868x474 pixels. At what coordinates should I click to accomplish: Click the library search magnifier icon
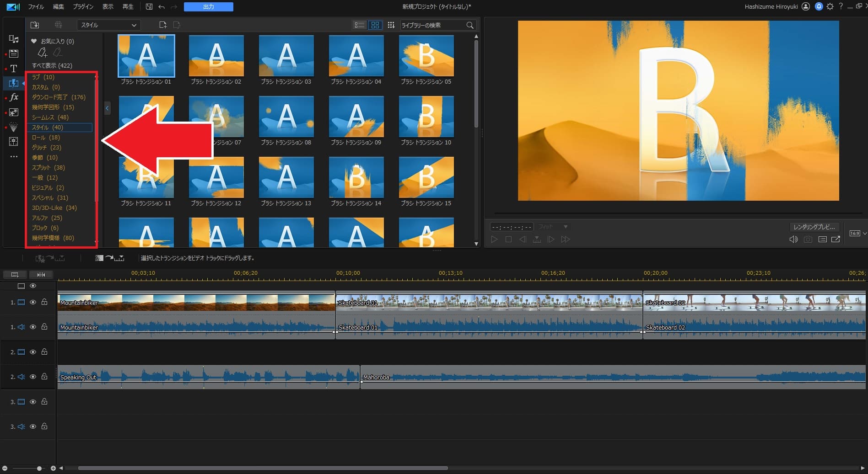tap(470, 25)
